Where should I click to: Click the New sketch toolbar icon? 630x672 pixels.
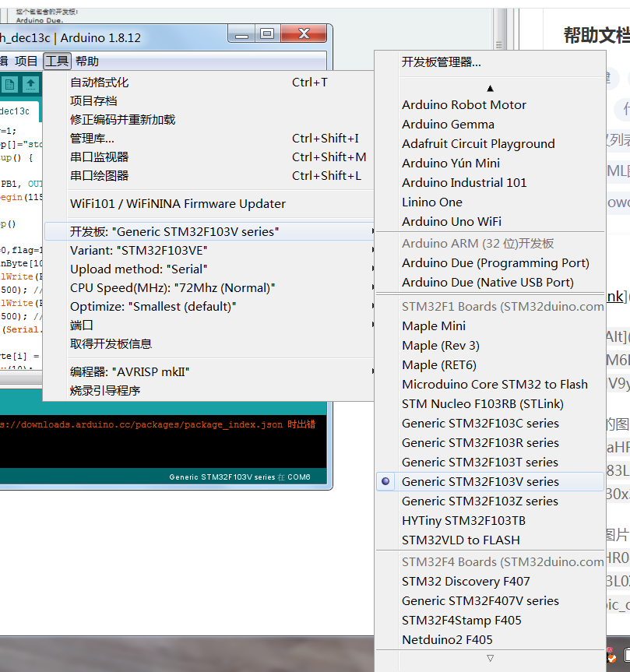coord(9,84)
